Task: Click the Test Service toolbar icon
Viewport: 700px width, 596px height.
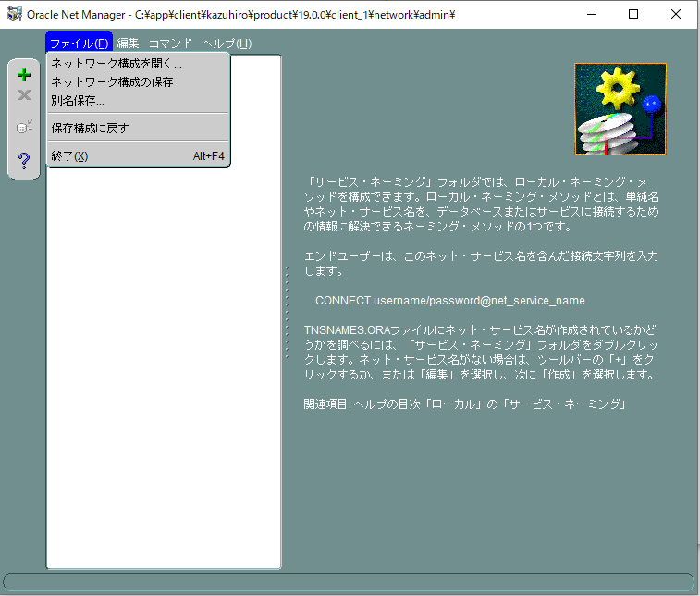Action: click(24, 127)
